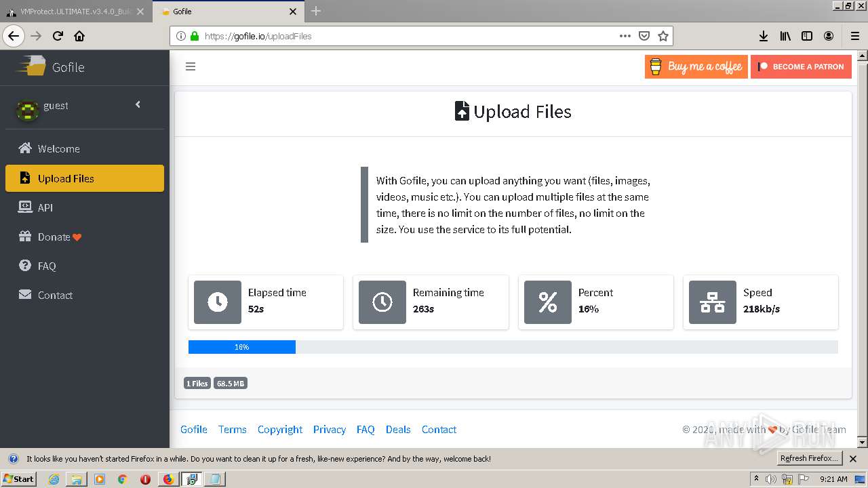868x488 pixels.
Task: Open the Library bookshelf icon
Action: click(785, 36)
